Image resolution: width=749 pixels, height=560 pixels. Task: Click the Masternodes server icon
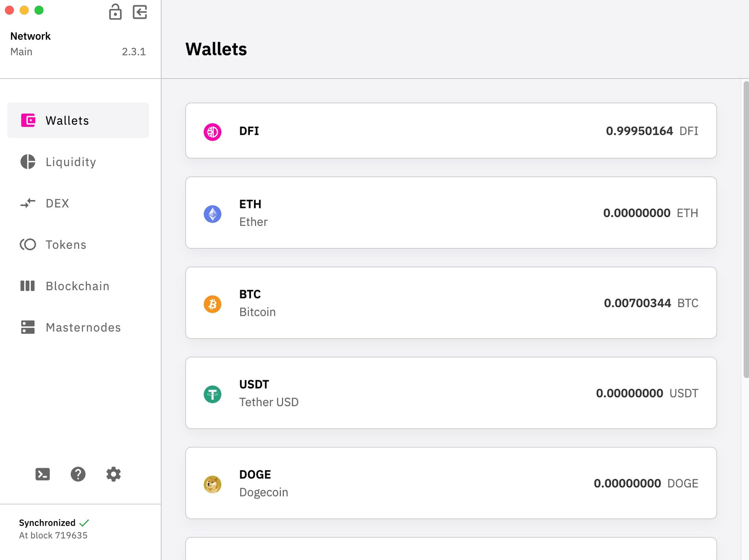28,327
